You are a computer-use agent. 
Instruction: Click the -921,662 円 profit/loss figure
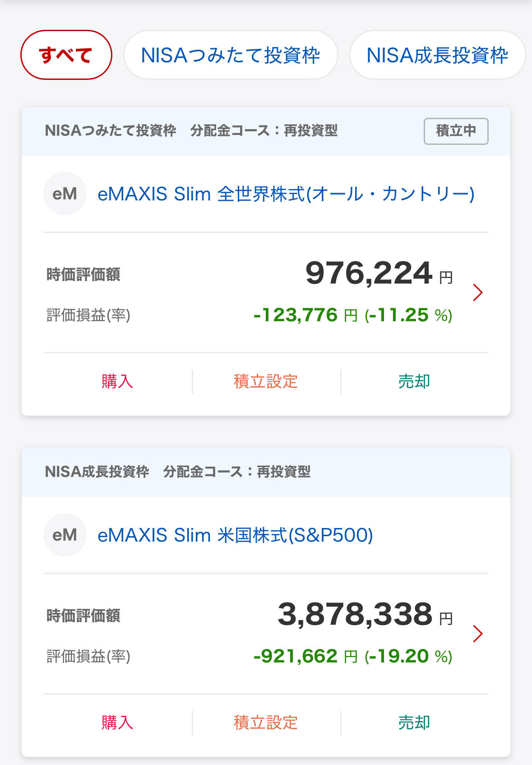305,656
